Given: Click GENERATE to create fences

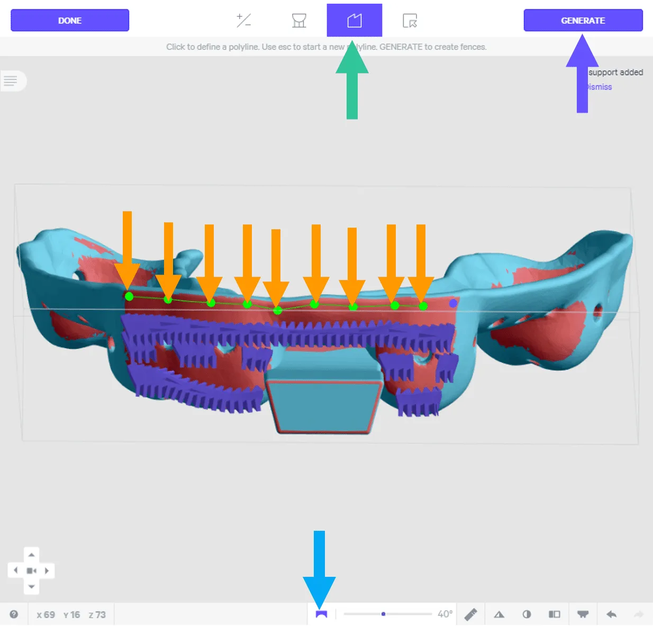Looking at the screenshot, I should tap(583, 20).
